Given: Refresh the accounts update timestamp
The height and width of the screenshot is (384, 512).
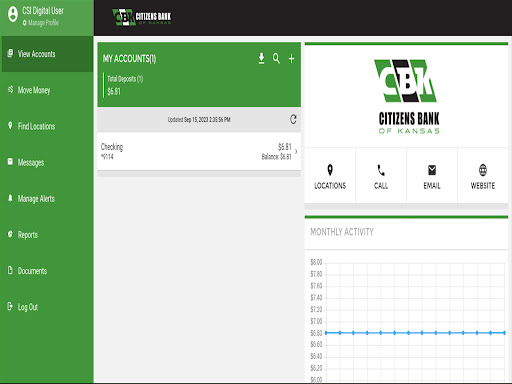Looking at the screenshot, I should point(293,119).
